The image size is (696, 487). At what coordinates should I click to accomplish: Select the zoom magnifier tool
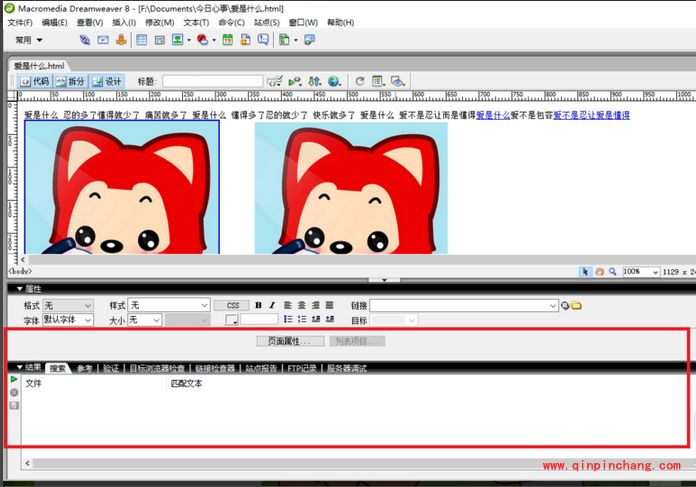pyautogui.click(x=612, y=271)
